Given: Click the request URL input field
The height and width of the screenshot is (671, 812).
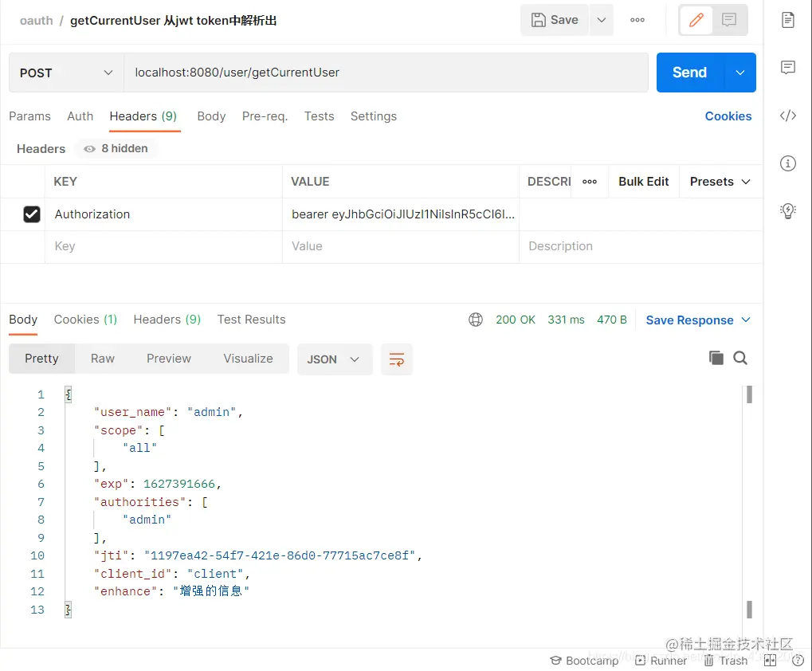Looking at the screenshot, I should click(386, 73).
